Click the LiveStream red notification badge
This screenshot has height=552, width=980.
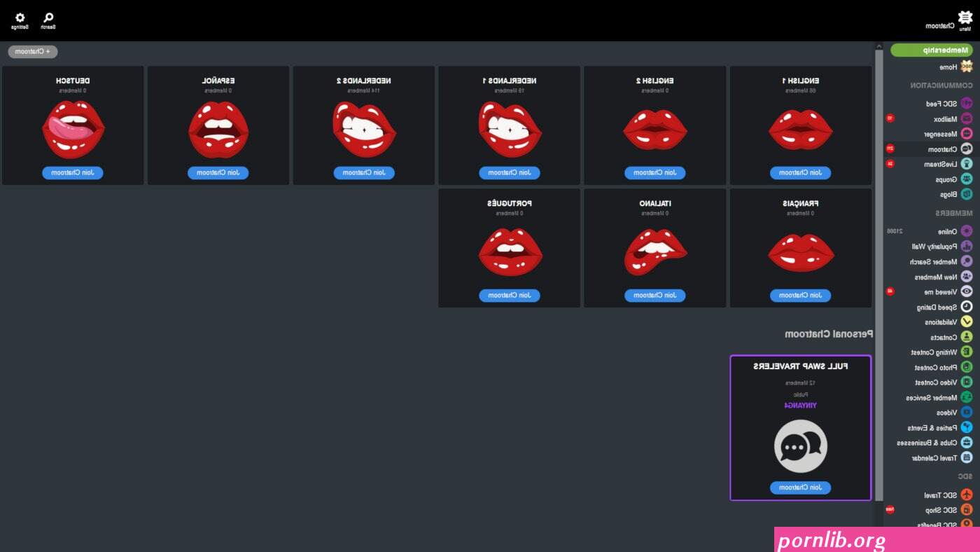pyautogui.click(x=890, y=163)
